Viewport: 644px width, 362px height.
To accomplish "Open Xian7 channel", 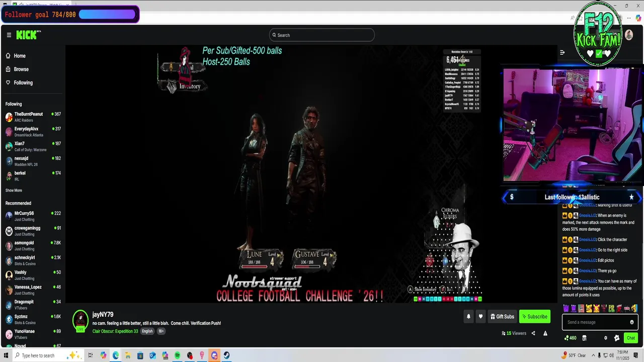I will pos(33,146).
